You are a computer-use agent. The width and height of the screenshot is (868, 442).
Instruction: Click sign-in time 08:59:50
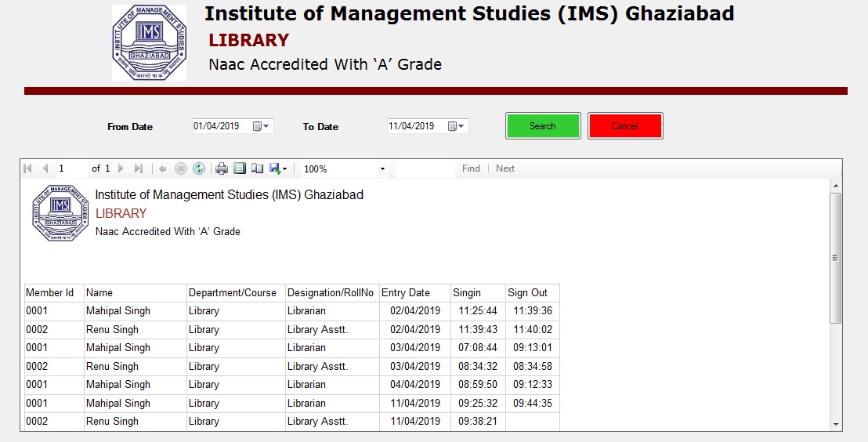[478, 384]
